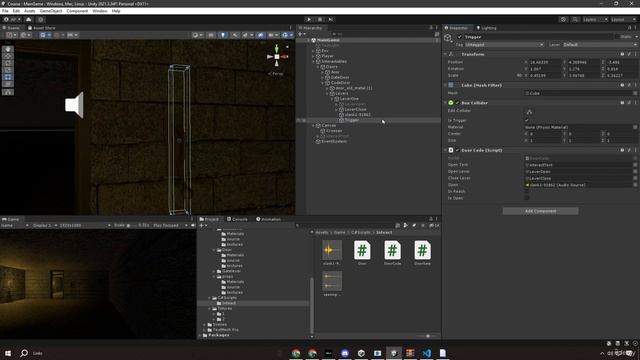
Task: Click the Scene orientation gizmo
Action: [x=277, y=56]
